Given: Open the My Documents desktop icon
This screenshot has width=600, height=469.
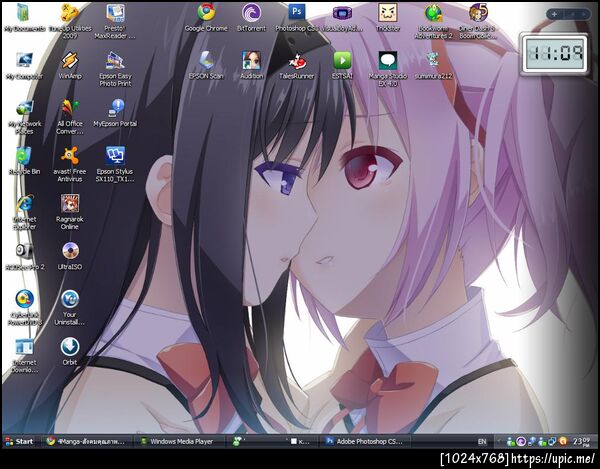Looking at the screenshot, I should (24, 18).
